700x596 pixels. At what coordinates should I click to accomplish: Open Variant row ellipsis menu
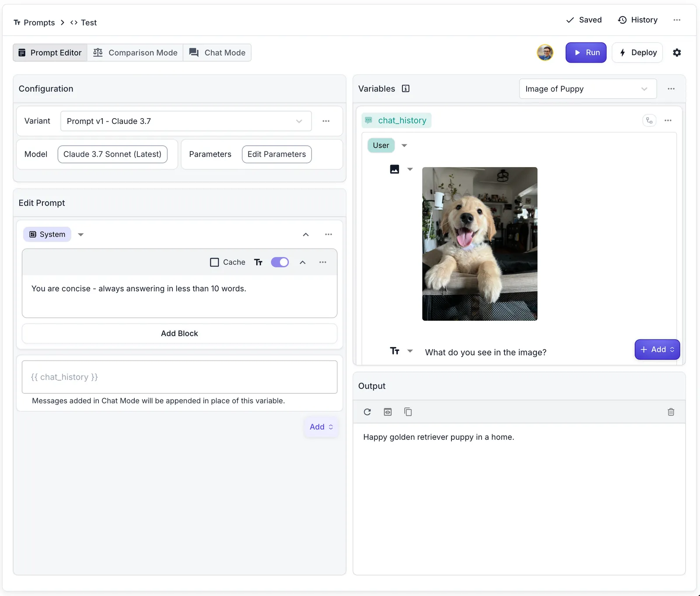[326, 121]
